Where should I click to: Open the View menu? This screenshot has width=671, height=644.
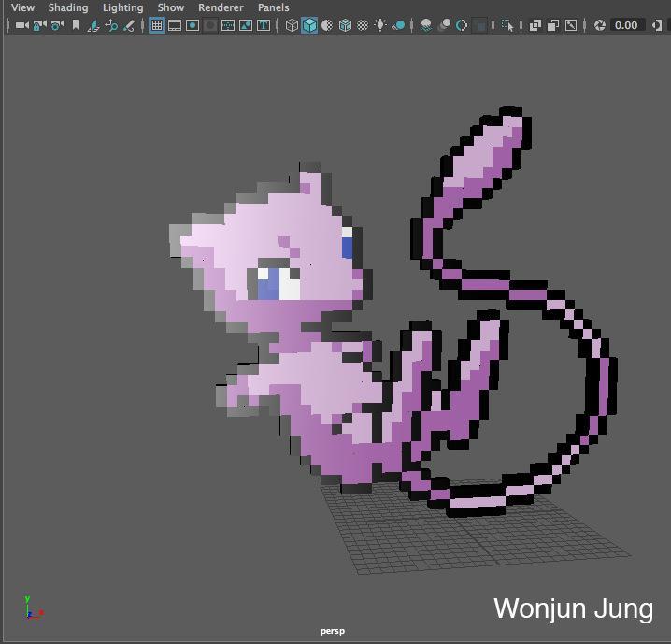(22, 7)
